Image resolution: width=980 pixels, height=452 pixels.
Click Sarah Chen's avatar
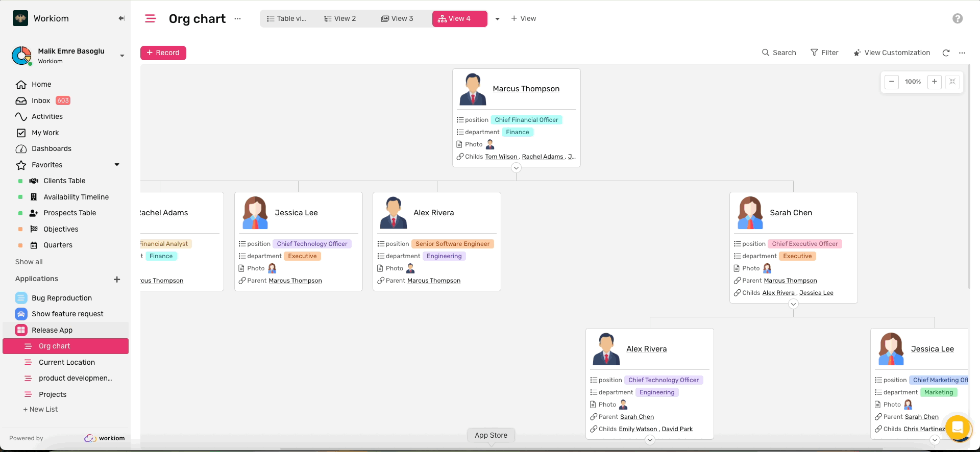(x=750, y=213)
